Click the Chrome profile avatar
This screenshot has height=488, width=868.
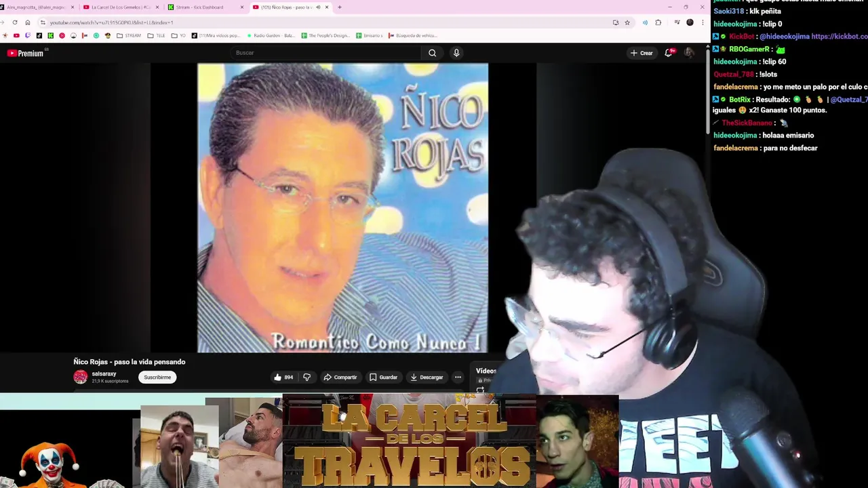pyautogui.click(x=690, y=22)
